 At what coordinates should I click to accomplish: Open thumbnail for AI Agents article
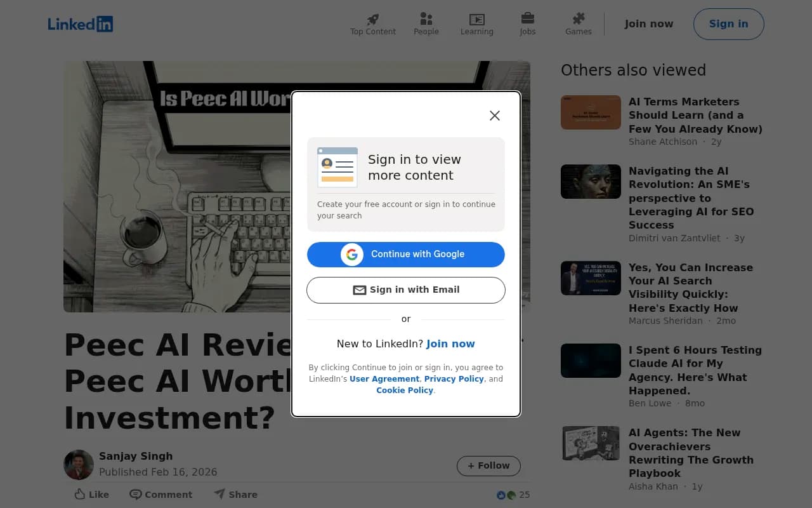point(591,443)
